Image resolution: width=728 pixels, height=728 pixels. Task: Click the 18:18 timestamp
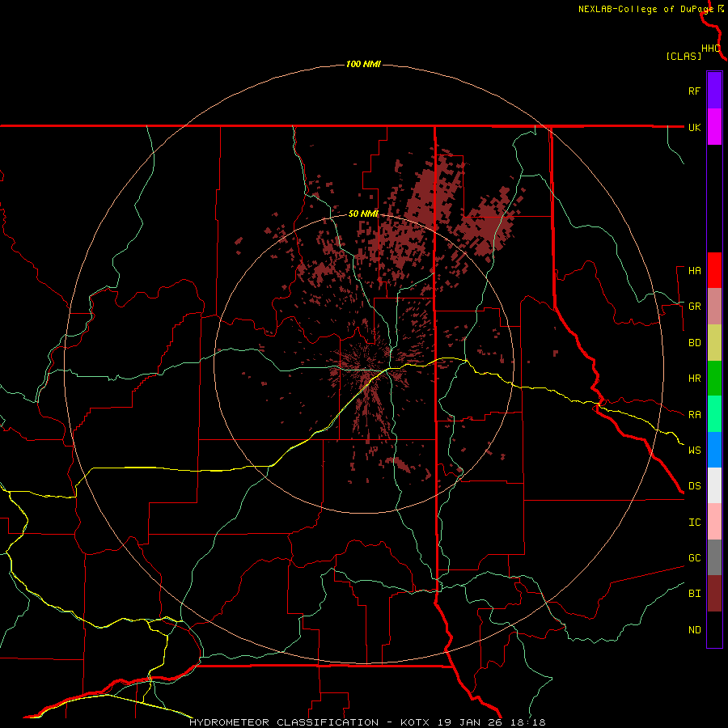point(530,722)
